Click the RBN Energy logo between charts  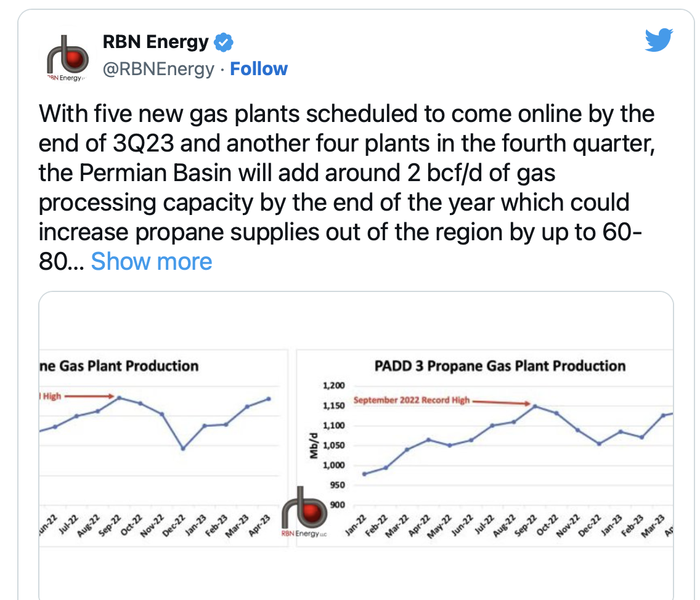click(x=304, y=512)
